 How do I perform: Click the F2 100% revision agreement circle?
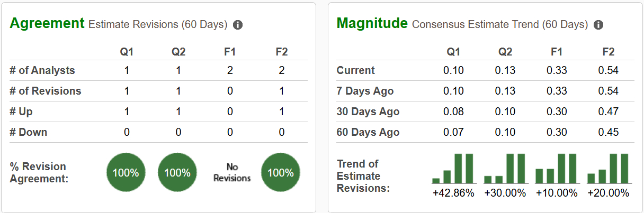click(281, 173)
